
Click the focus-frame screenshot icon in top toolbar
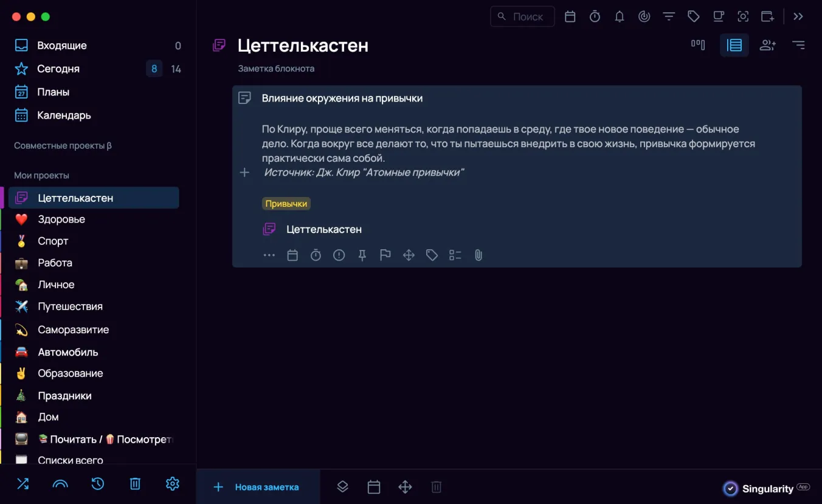[743, 16]
